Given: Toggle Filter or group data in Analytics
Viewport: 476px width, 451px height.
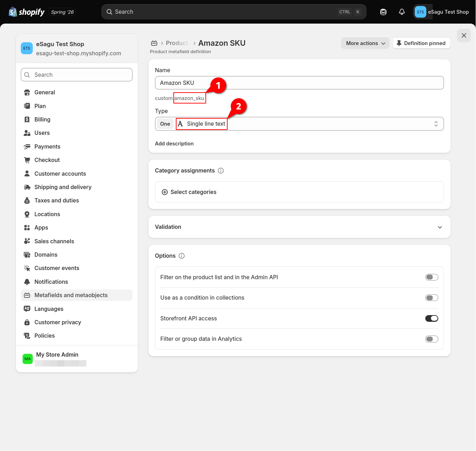Looking at the screenshot, I should 432,339.
